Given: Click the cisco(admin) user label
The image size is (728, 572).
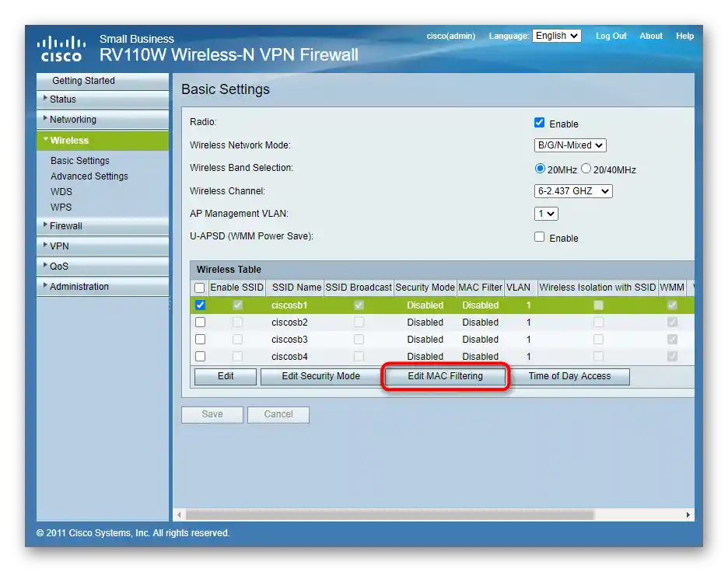Looking at the screenshot, I should [x=451, y=36].
